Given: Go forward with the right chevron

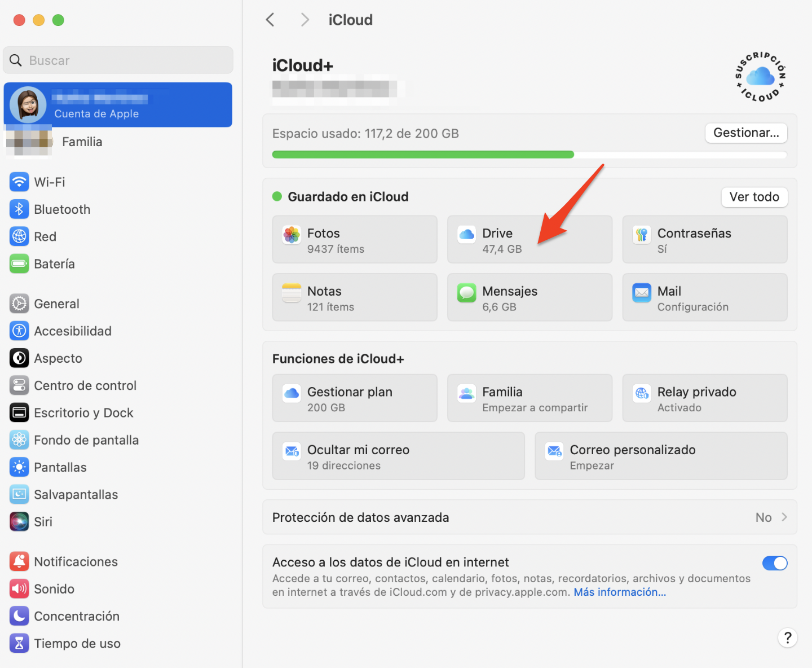Looking at the screenshot, I should pyautogui.click(x=305, y=20).
